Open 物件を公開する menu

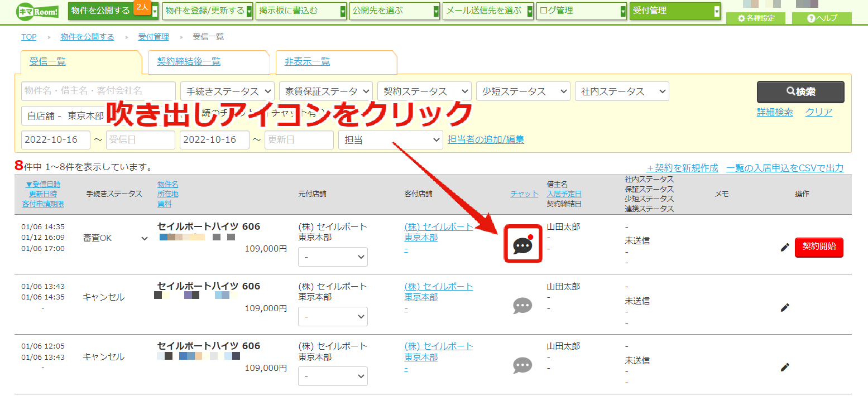(113, 11)
